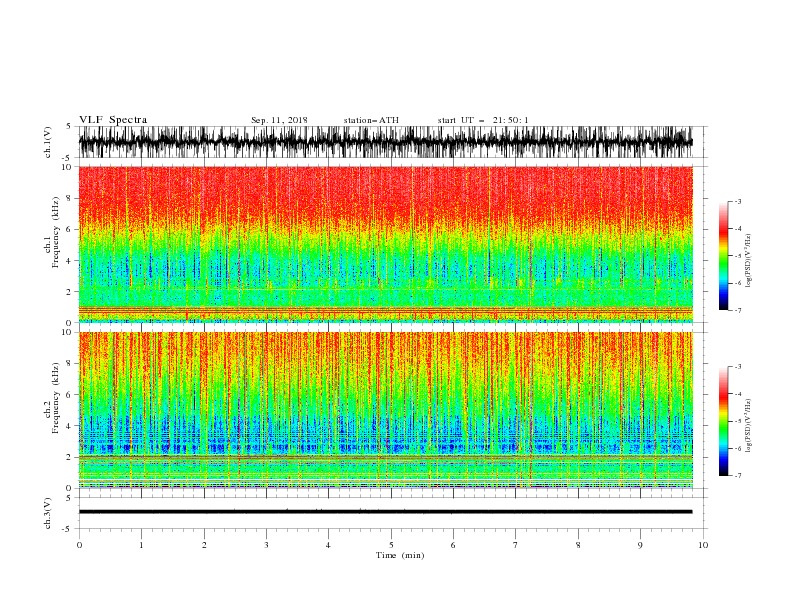Click the "-3" tick on upper color bar
The height and width of the screenshot is (612, 792).
738,201
